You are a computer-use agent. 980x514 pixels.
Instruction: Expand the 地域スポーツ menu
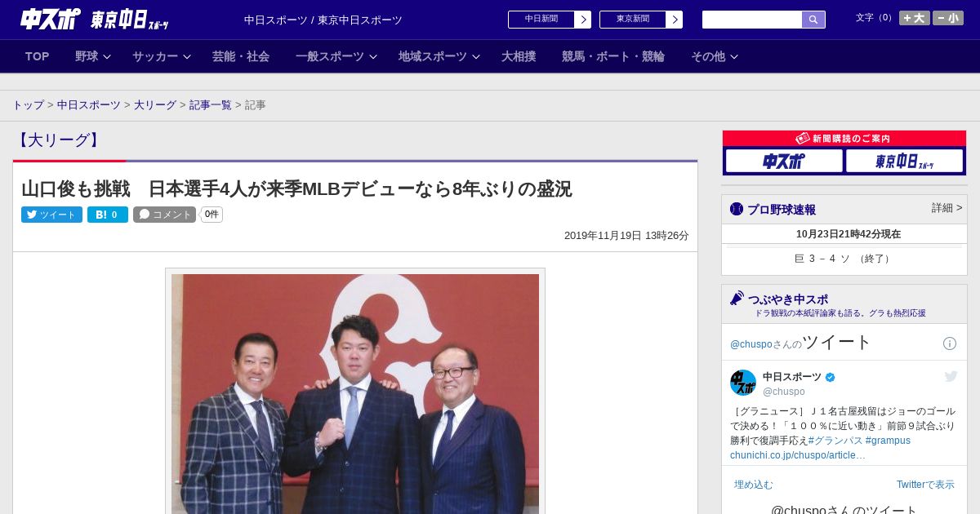(x=439, y=56)
